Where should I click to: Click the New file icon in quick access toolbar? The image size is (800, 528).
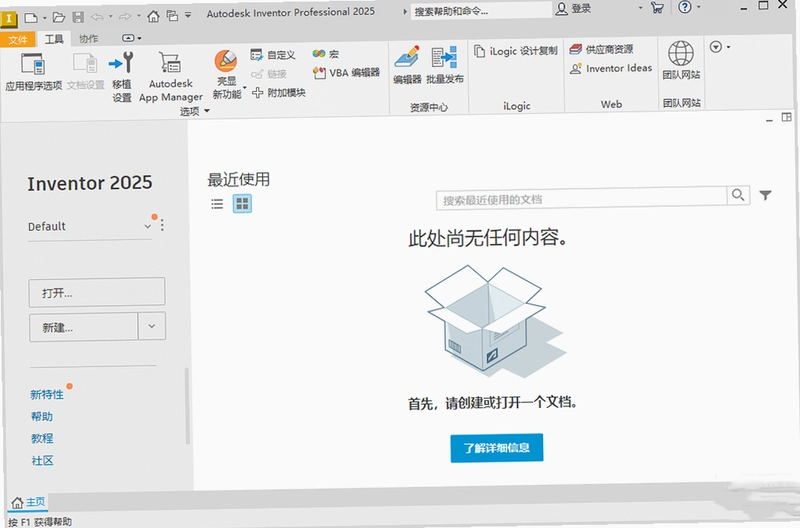click(31, 18)
